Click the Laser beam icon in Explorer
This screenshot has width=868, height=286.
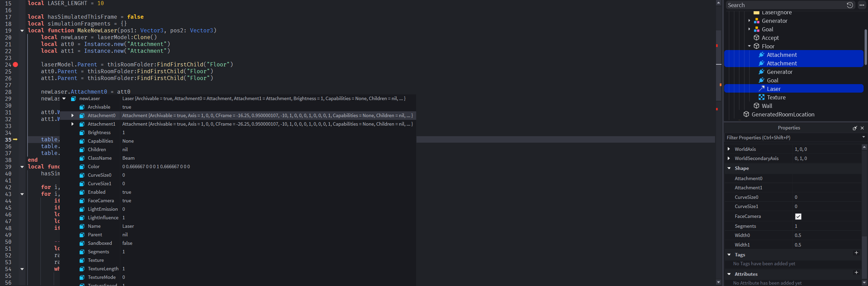(762, 89)
